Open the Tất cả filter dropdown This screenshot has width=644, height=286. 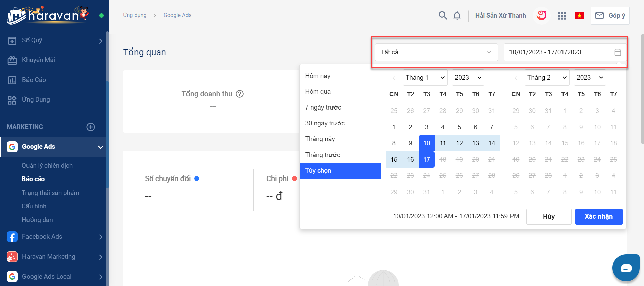coord(436,52)
